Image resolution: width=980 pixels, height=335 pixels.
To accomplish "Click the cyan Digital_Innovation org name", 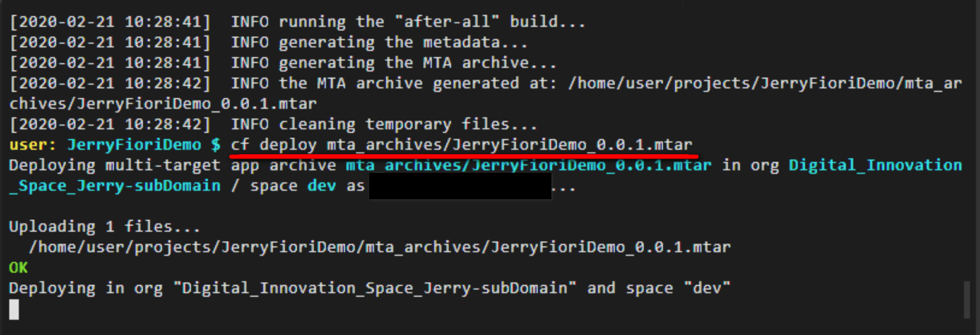I will click(x=875, y=165).
